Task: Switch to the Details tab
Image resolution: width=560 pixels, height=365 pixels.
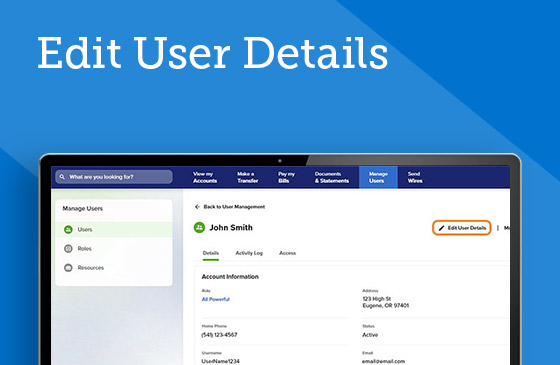Action: pyautogui.click(x=211, y=253)
